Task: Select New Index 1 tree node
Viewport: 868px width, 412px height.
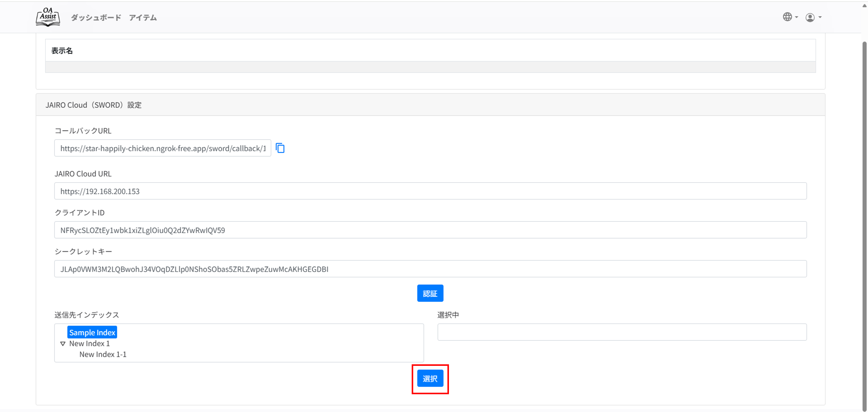Action: point(89,344)
